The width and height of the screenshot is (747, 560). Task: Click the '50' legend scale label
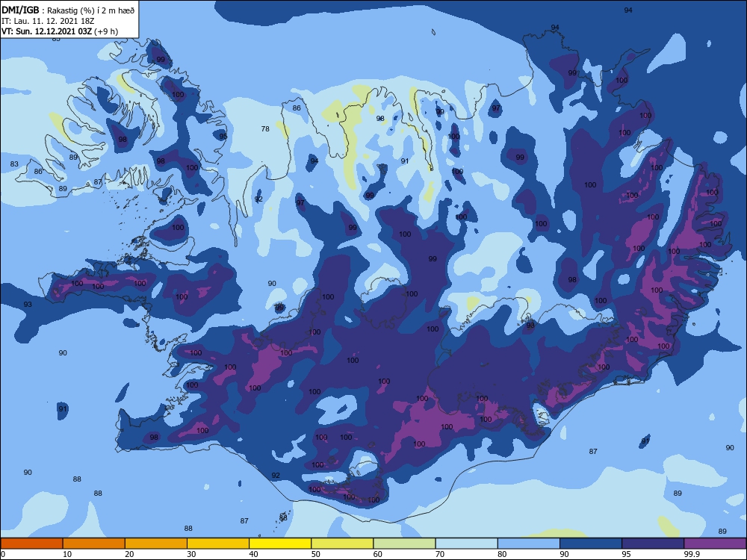pos(316,554)
